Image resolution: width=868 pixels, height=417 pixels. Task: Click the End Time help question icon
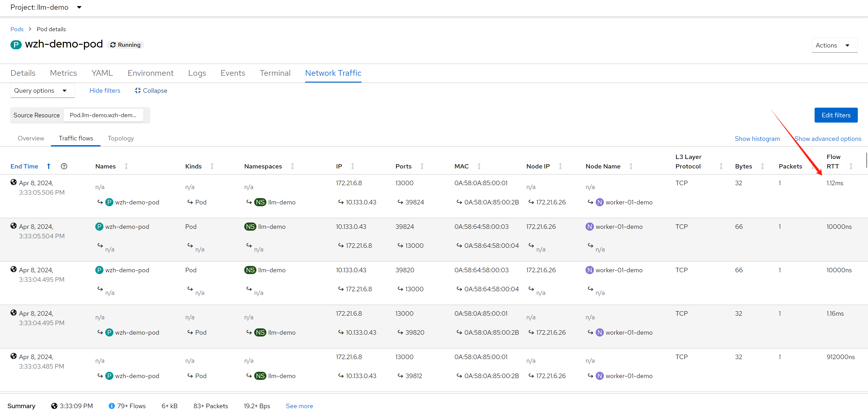(x=64, y=166)
